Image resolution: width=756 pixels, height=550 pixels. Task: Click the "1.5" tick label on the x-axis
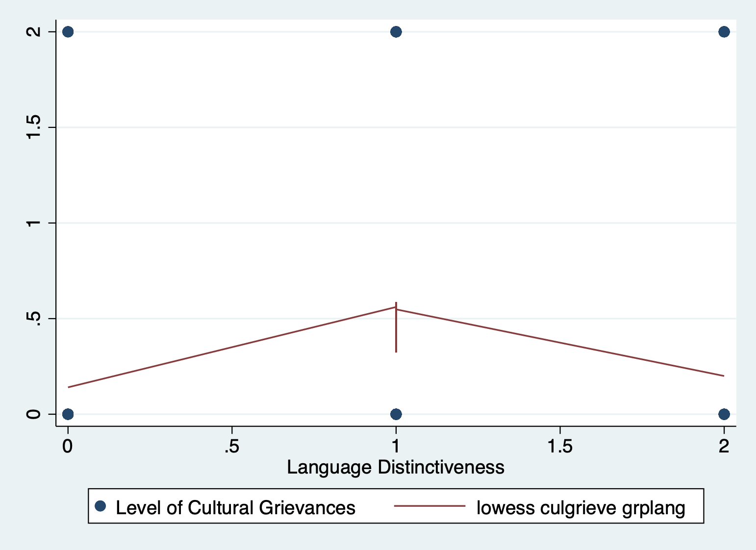click(x=559, y=447)
